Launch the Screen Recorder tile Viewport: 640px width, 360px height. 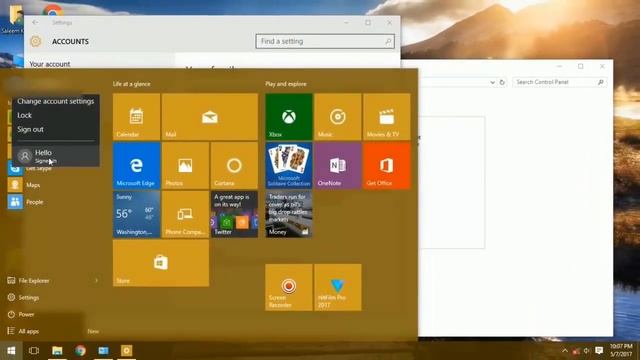click(289, 287)
